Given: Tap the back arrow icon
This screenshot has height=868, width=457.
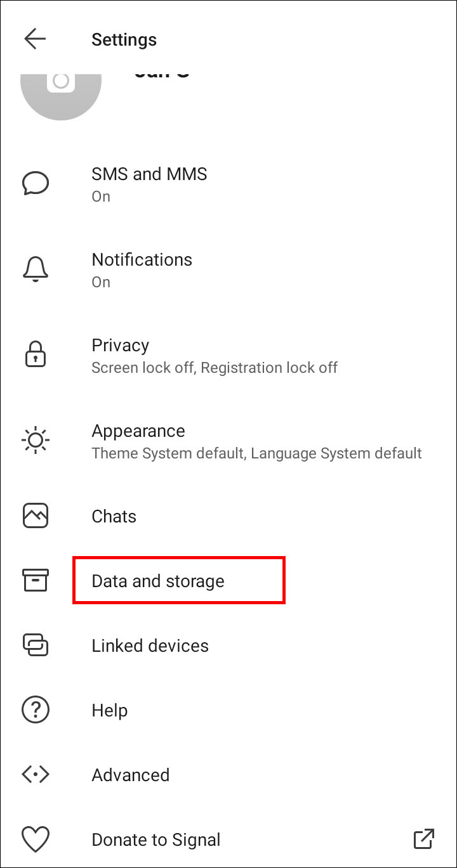Looking at the screenshot, I should [x=35, y=39].
